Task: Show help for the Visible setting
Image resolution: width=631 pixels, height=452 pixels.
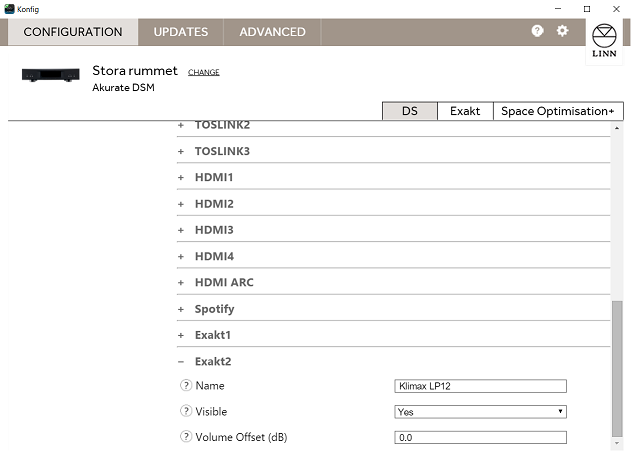Action: tap(185, 412)
